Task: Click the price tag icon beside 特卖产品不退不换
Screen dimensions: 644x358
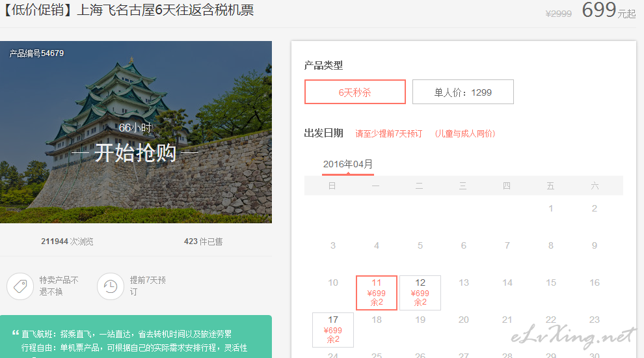Action: click(20, 286)
